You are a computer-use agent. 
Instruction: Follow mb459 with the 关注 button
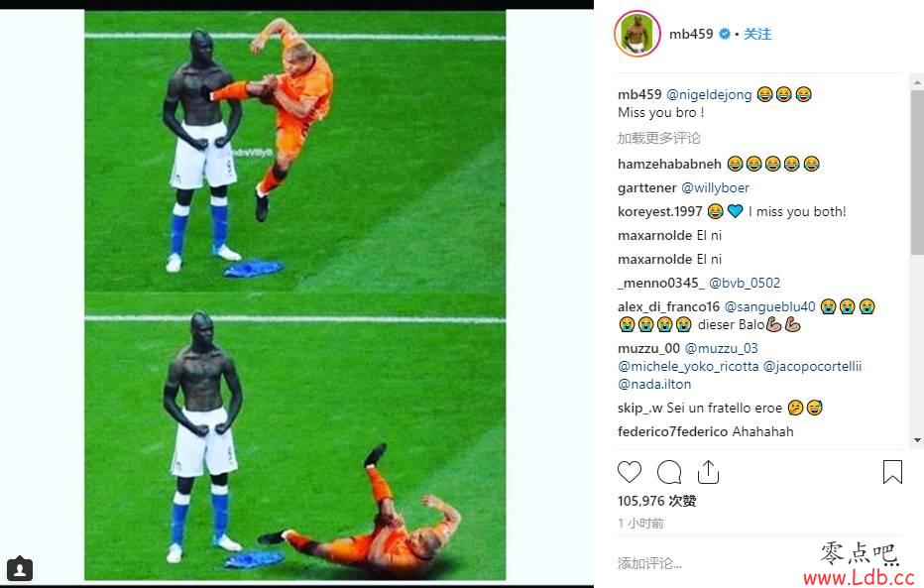point(757,34)
